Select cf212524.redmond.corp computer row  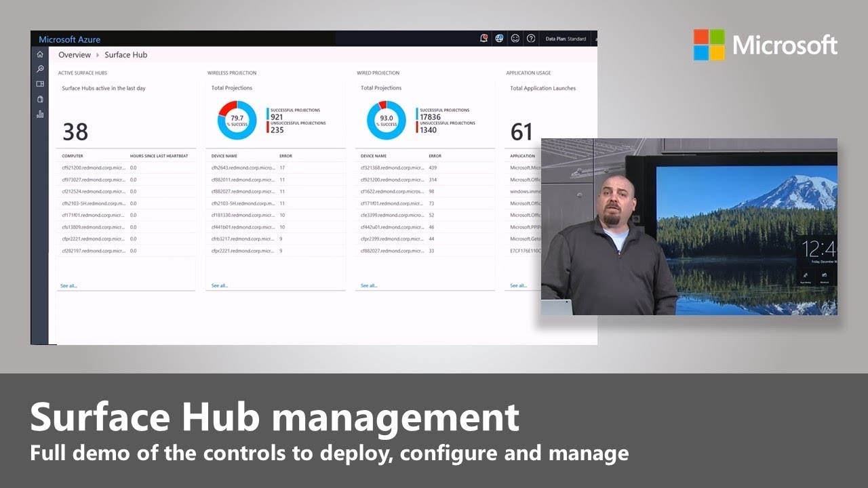tap(126, 191)
